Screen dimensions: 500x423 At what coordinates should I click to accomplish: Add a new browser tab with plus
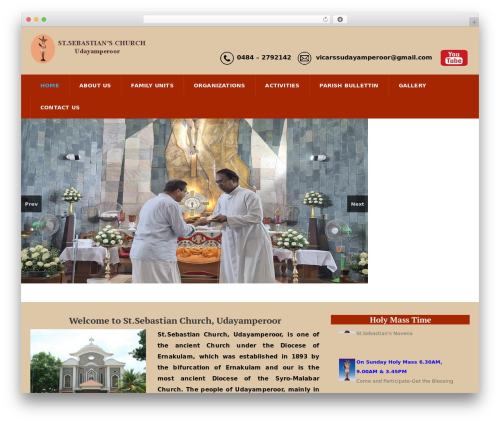[474, 22]
